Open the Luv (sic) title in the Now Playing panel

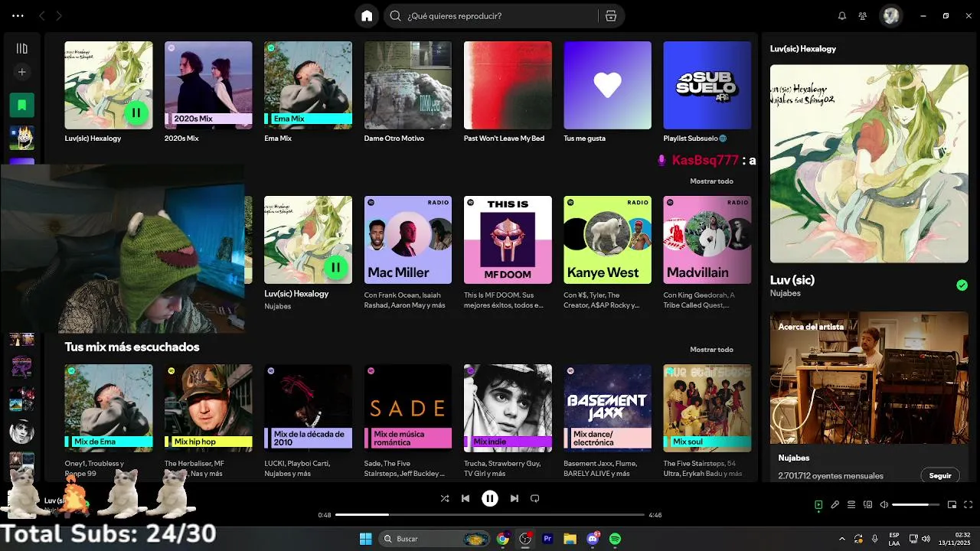point(792,280)
